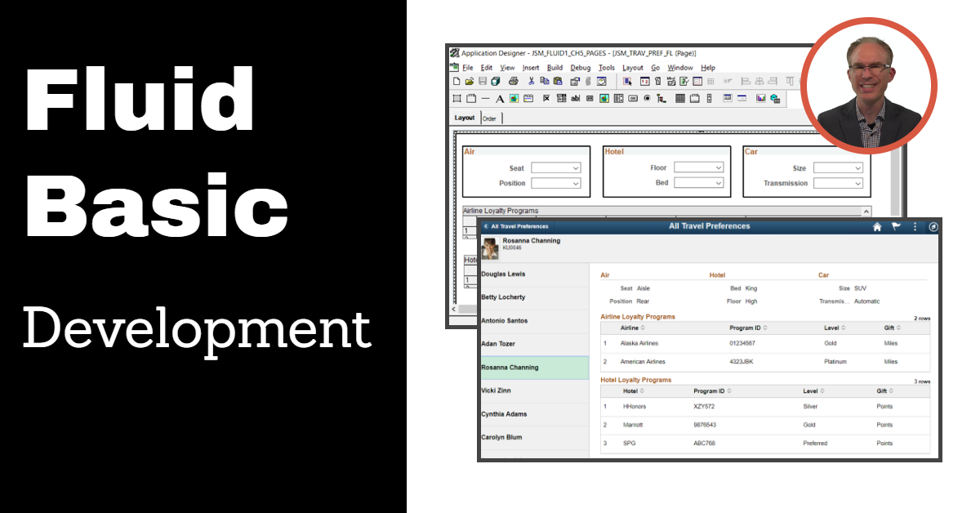
Task: Open the Build menu
Action: point(555,68)
